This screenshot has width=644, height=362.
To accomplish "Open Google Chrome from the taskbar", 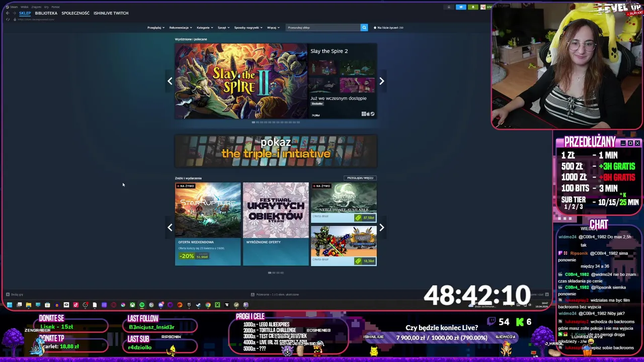I will pos(208,305).
